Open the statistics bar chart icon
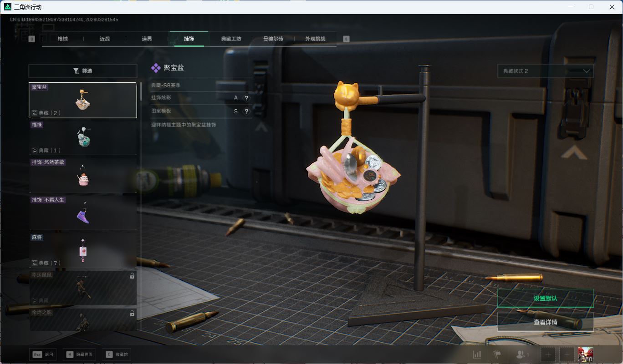623x364 pixels. coord(477,354)
